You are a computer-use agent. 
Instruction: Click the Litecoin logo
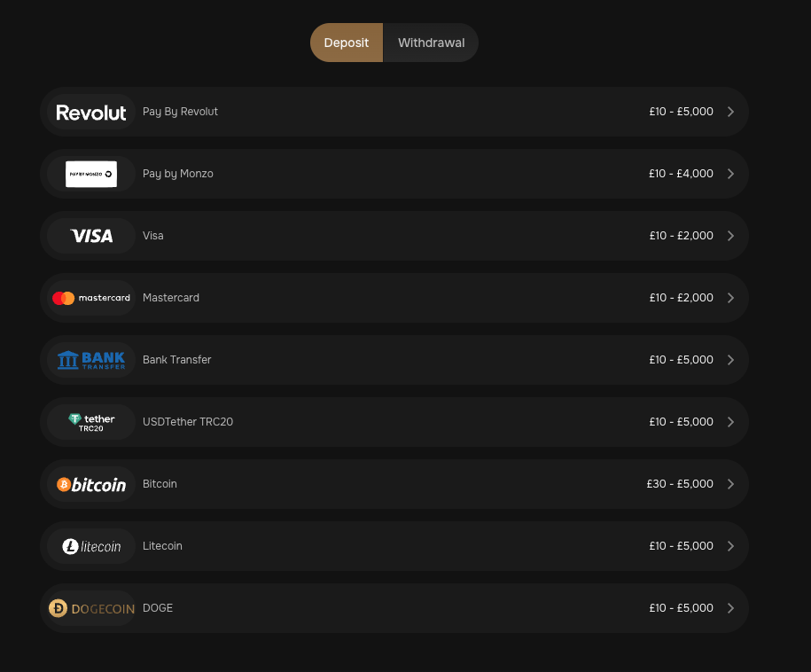(x=91, y=546)
